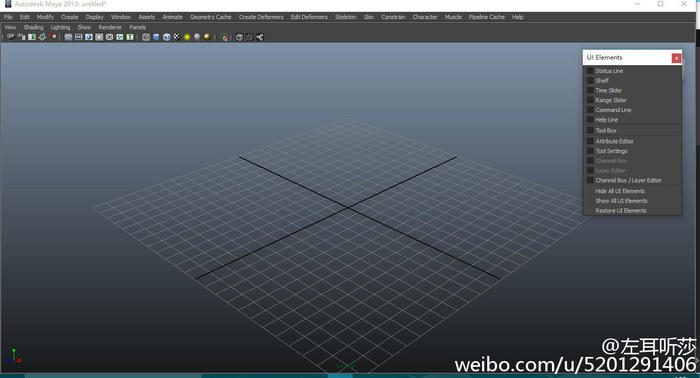Open the Character menu
Screen dimensions: 700x378
tap(425, 17)
